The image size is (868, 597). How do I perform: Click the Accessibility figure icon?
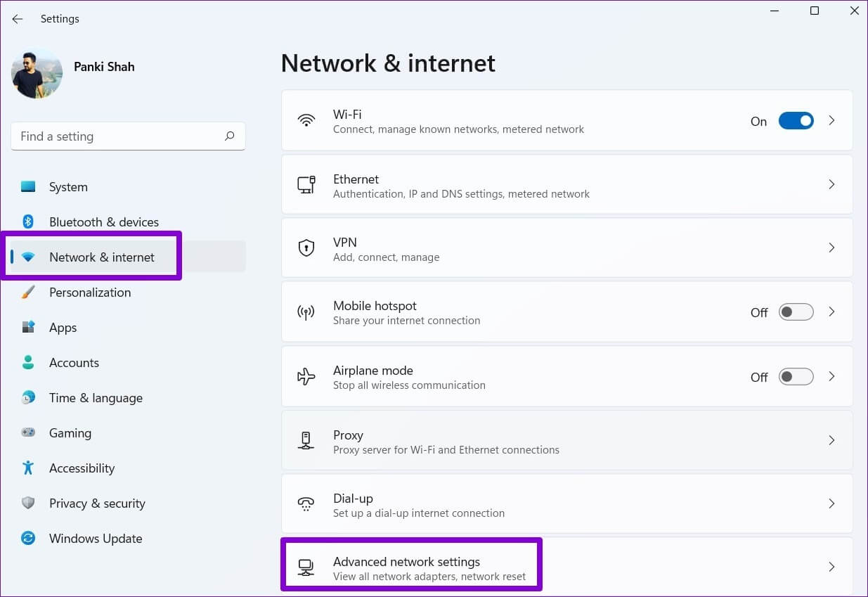click(28, 468)
